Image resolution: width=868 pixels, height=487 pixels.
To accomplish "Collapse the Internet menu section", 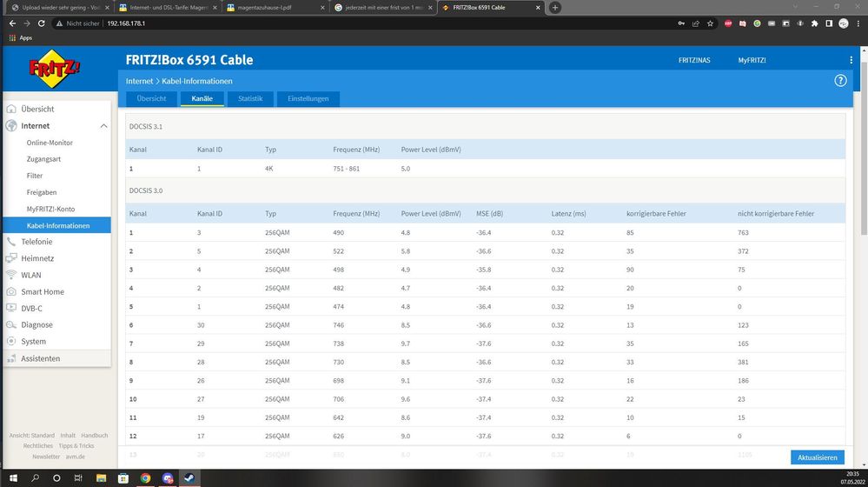I will coord(103,126).
